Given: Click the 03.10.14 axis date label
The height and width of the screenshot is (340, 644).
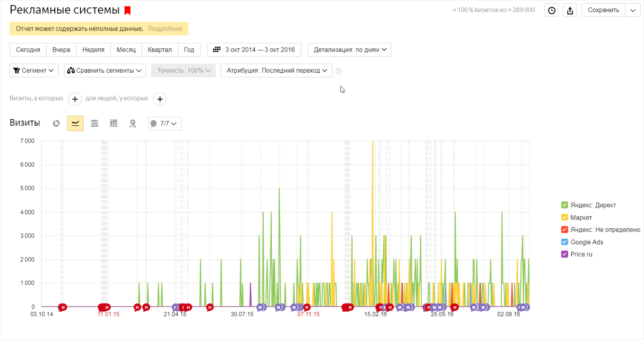Looking at the screenshot, I should click(x=42, y=314).
